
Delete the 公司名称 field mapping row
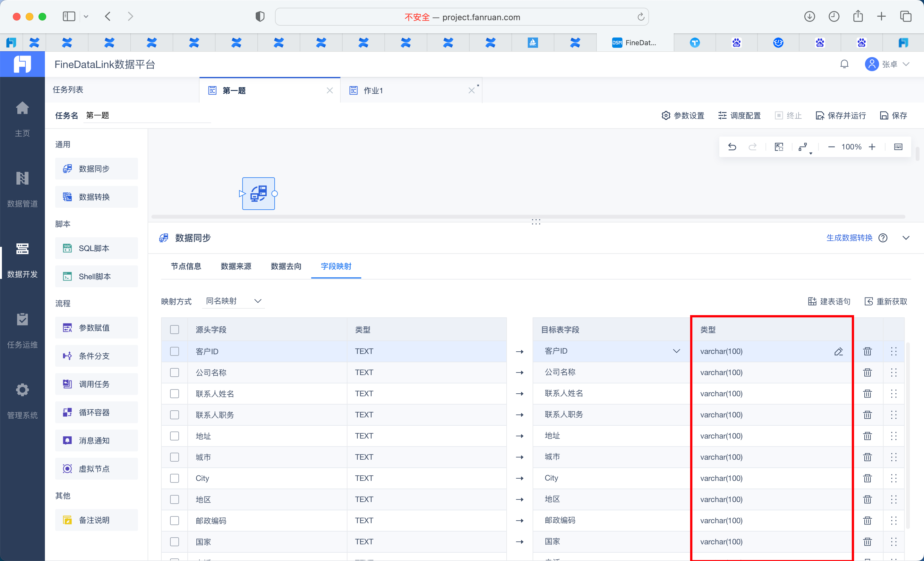click(868, 372)
